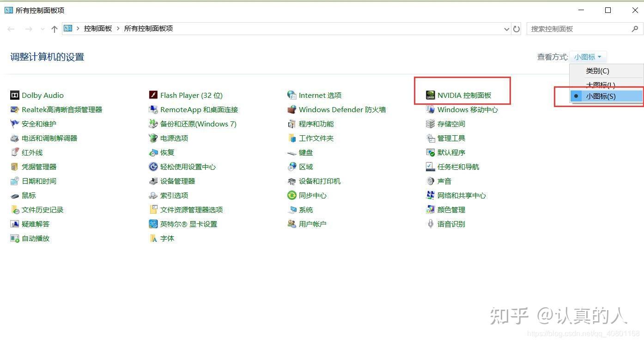Open 程序和功能 link
This screenshot has height=342, width=644.
pyautogui.click(x=316, y=124)
